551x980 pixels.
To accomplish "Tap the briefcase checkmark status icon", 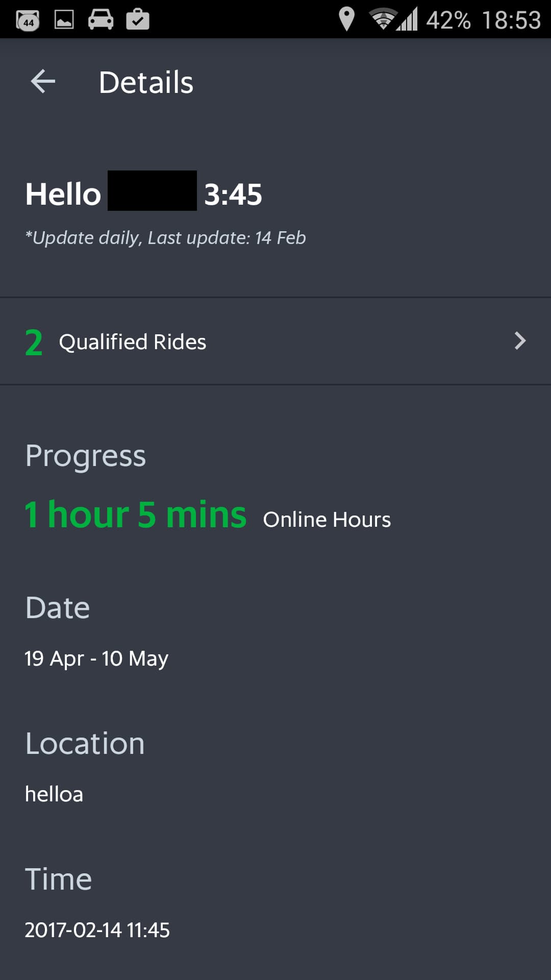I will 138,19.
